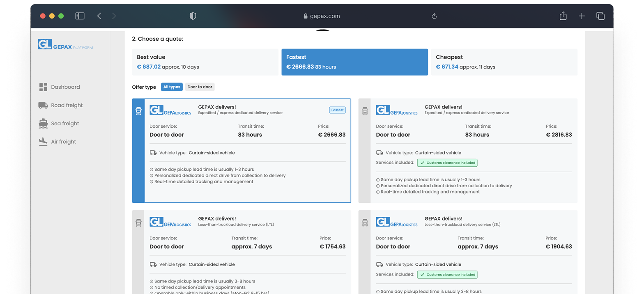This screenshot has height=294, width=644.
Task: Select the Best value quote option
Action: [205, 62]
